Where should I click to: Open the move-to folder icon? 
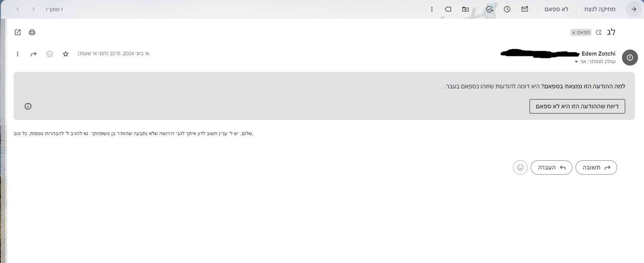coord(465,9)
